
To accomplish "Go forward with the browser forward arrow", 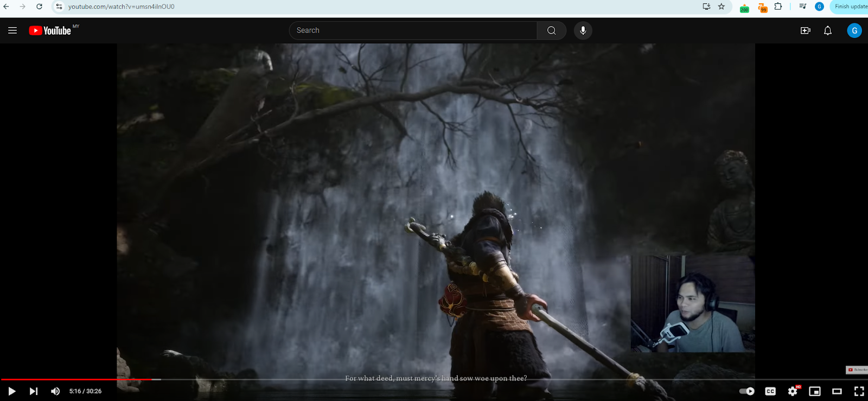I will [22, 7].
